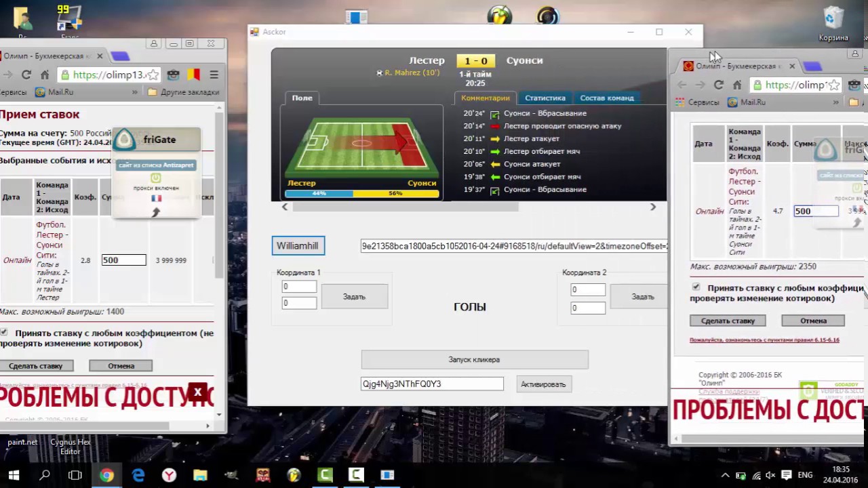The image size is (868, 488).
Task: Click the long URL text field in Asckor
Action: 514,246
